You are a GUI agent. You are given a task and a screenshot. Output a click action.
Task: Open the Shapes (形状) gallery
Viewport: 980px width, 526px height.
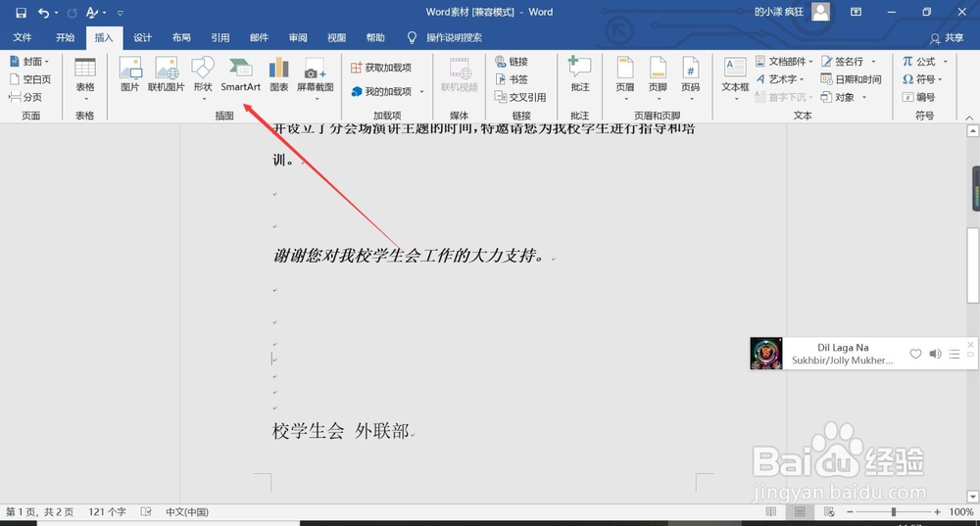point(203,78)
